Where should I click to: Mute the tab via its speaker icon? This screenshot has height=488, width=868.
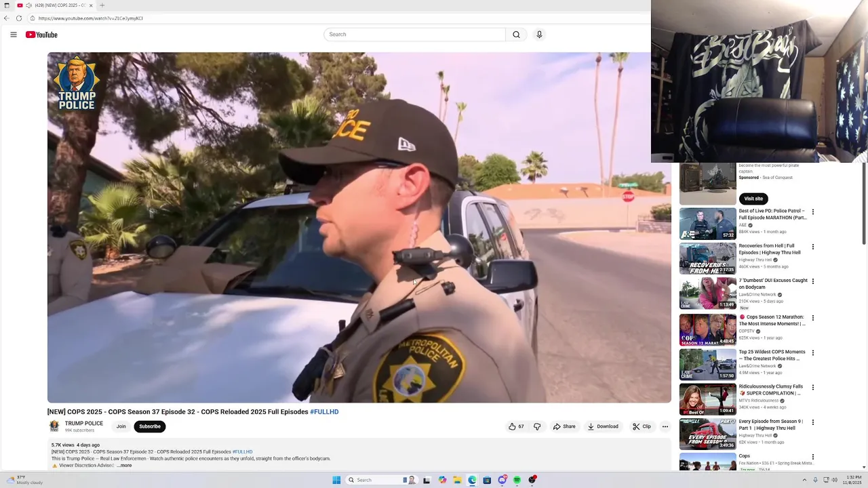28,5
